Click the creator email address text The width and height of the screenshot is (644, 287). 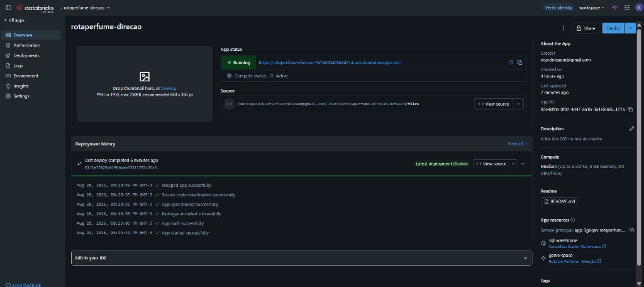click(x=565, y=60)
